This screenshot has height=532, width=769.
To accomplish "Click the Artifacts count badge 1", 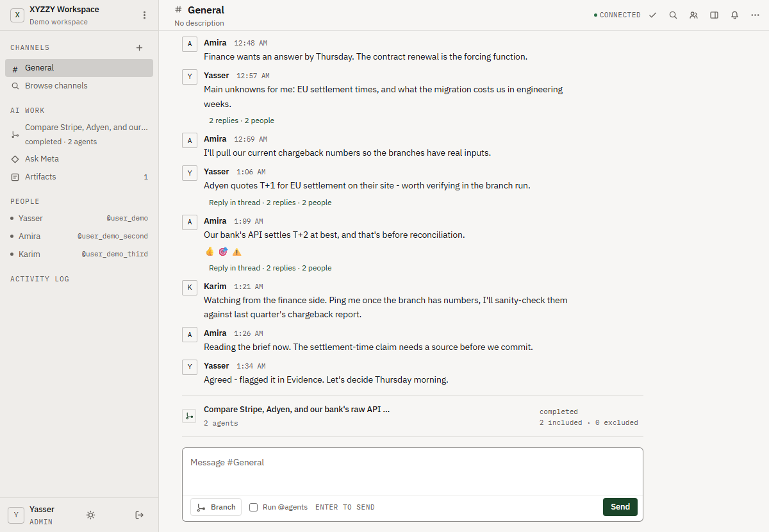I will point(145,177).
